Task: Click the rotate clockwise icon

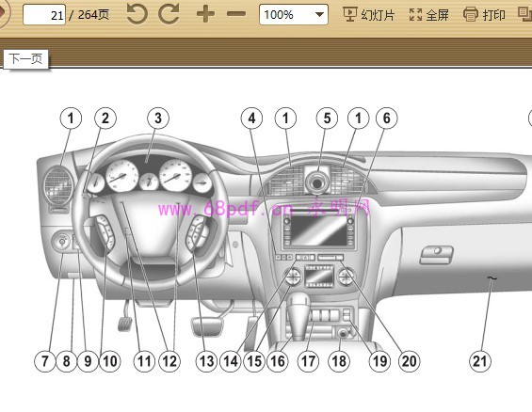Action: (x=169, y=14)
